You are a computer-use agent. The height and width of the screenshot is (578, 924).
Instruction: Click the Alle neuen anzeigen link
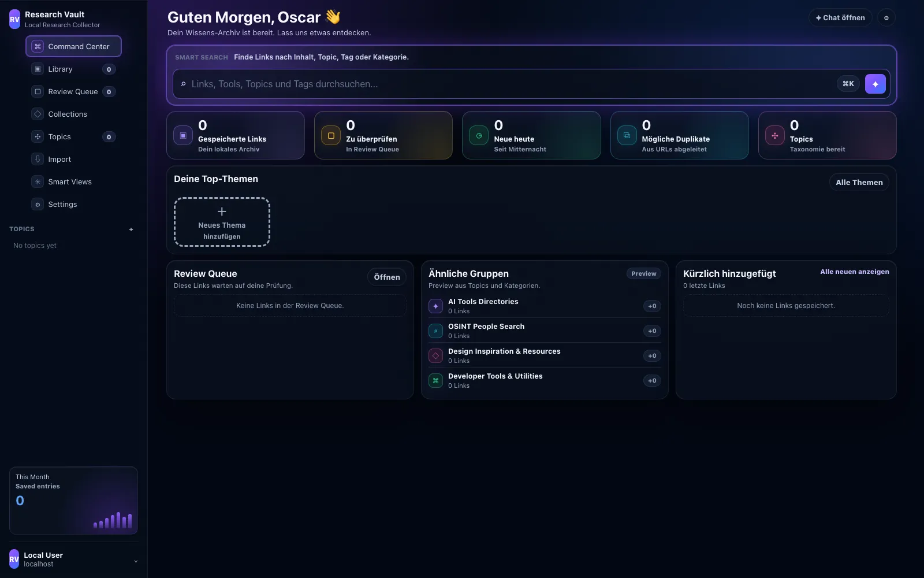855,272
